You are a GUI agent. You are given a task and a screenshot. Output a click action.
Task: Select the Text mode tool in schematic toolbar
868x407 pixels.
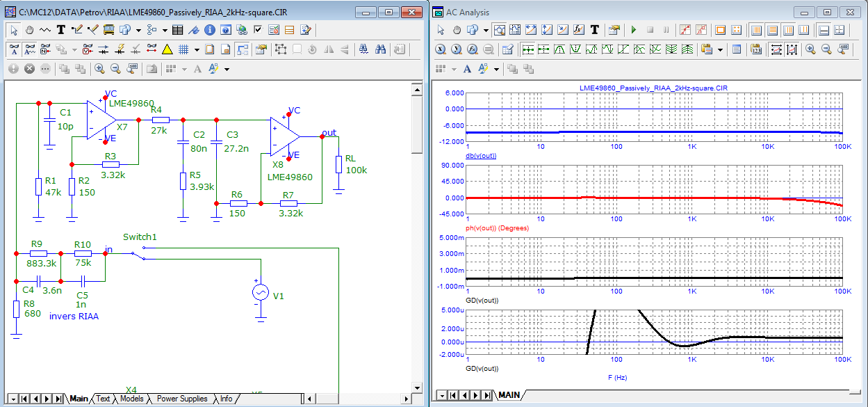click(61, 30)
